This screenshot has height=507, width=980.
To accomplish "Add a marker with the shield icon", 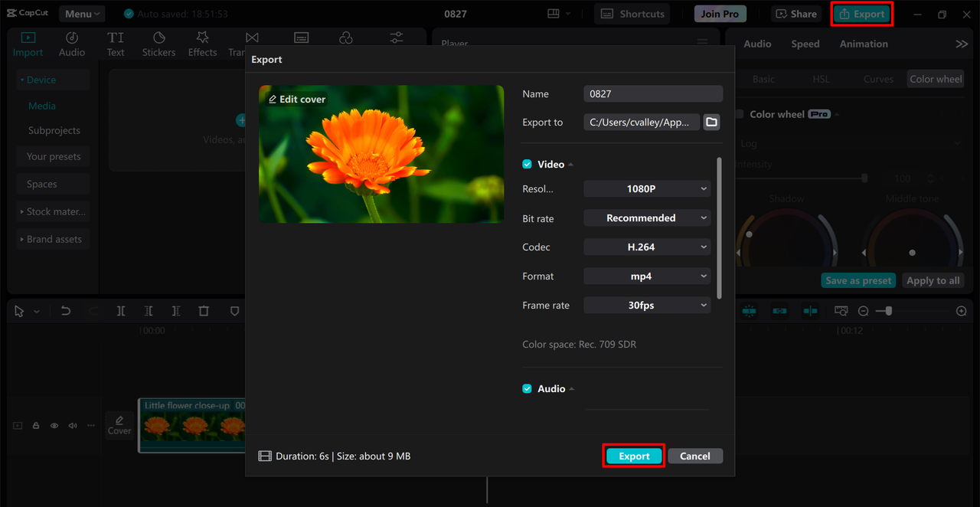I will [235, 311].
